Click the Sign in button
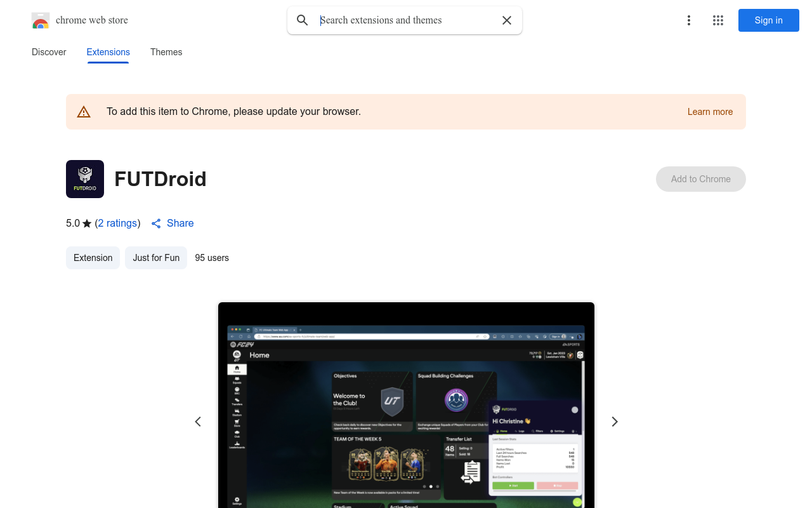The width and height of the screenshot is (812, 508). coord(769,20)
